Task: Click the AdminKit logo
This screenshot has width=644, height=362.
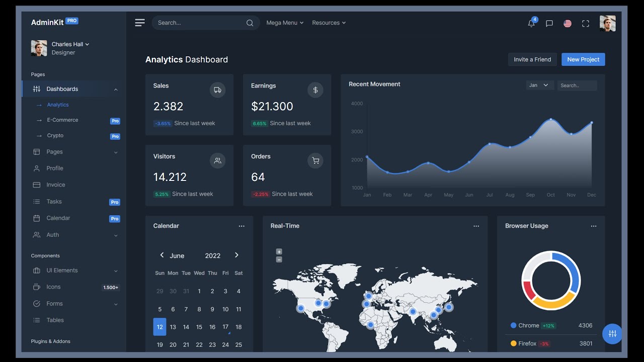Action: [54, 22]
